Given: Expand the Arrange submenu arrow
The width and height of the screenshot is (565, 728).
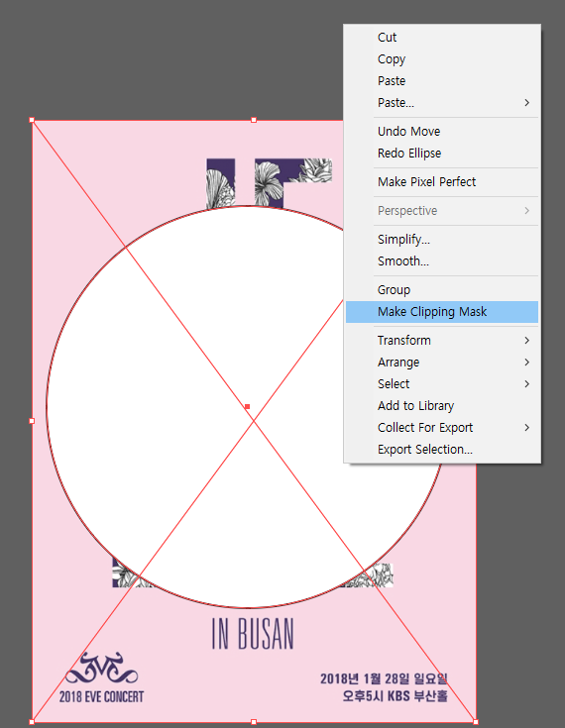Looking at the screenshot, I should 527,363.
